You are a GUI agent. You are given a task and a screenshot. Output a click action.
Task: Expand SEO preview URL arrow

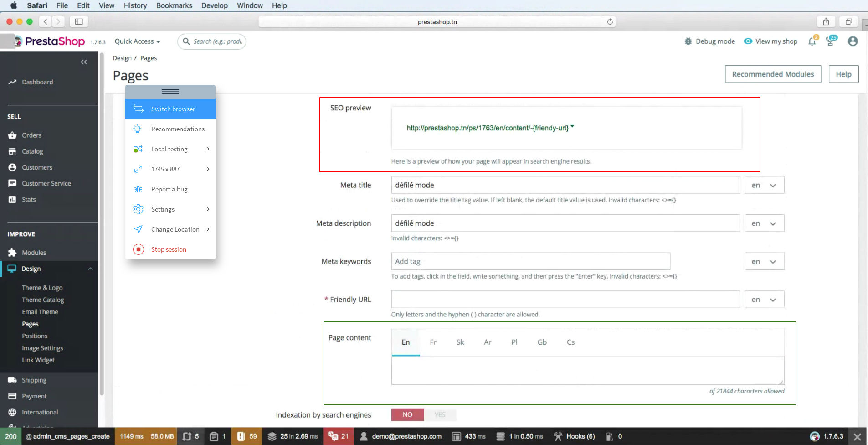pyautogui.click(x=572, y=127)
